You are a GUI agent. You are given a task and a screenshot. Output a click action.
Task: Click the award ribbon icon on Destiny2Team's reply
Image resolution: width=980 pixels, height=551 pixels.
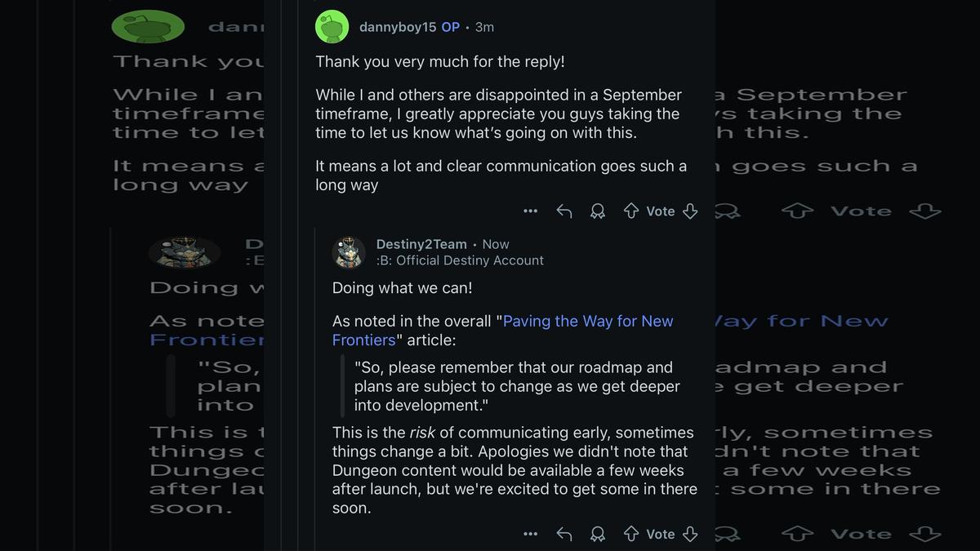click(597, 534)
